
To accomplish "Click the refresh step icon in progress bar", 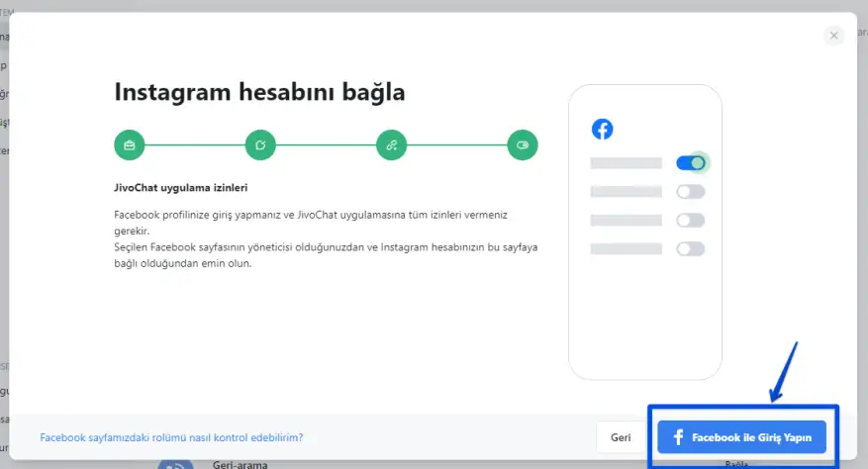I will [260, 145].
